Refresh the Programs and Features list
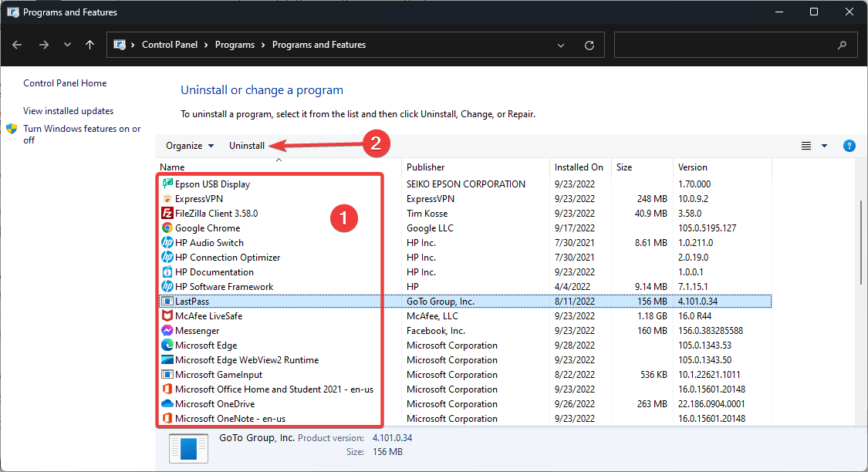Screen dimensions: 868x472 pos(589,46)
